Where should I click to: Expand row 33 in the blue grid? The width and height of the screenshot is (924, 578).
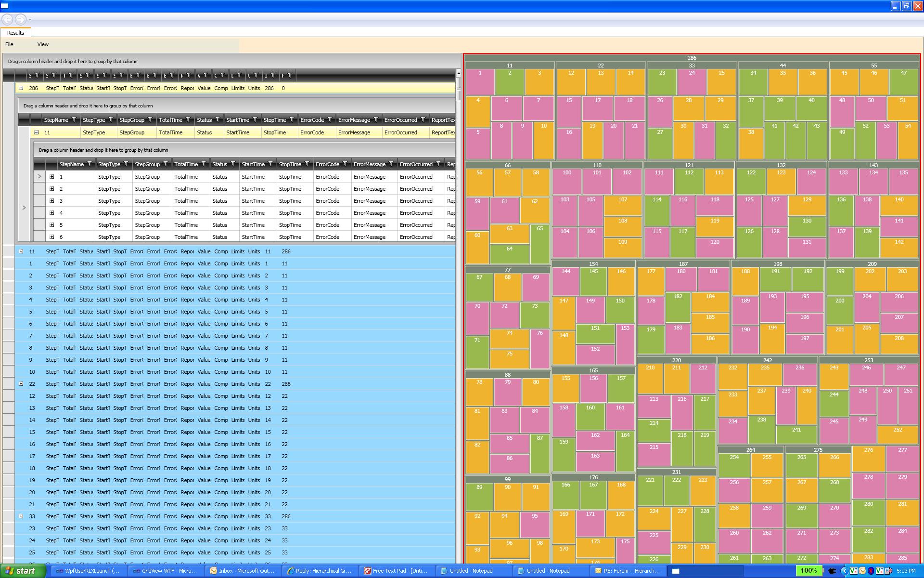point(21,516)
